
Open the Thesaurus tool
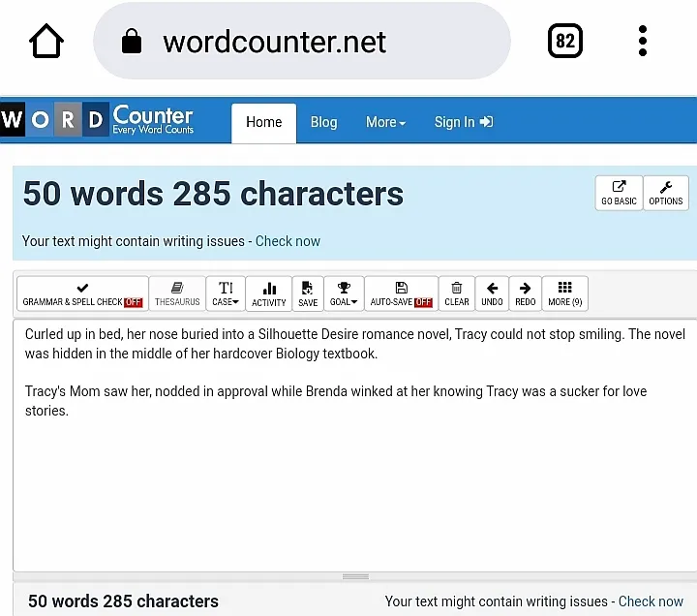point(177,293)
